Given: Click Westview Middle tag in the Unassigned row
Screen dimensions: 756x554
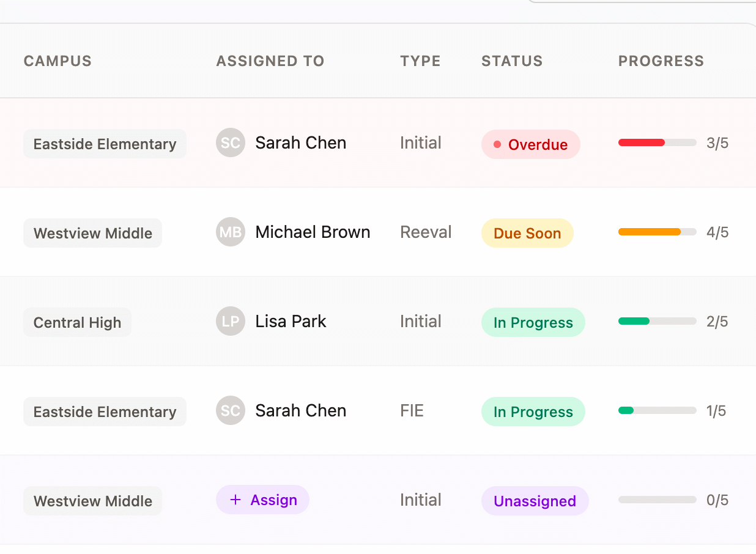Looking at the screenshot, I should (x=92, y=501).
